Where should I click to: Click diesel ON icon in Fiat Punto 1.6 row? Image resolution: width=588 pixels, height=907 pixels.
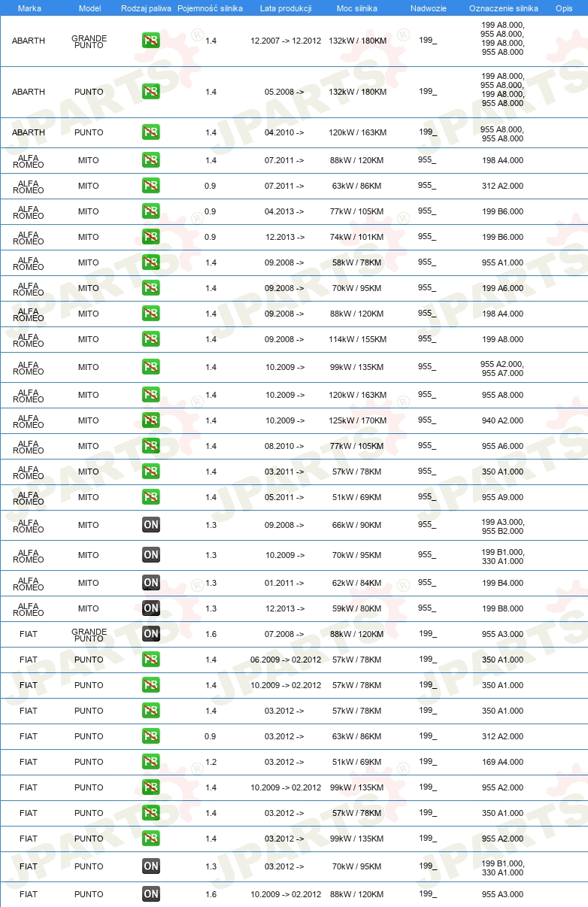pyautogui.click(x=151, y=894)
